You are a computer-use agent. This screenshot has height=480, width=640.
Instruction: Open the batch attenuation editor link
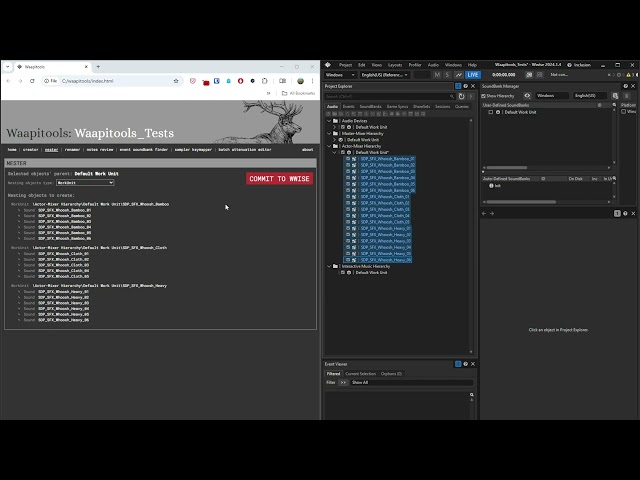pyautogui.click(x=245, y=149)
